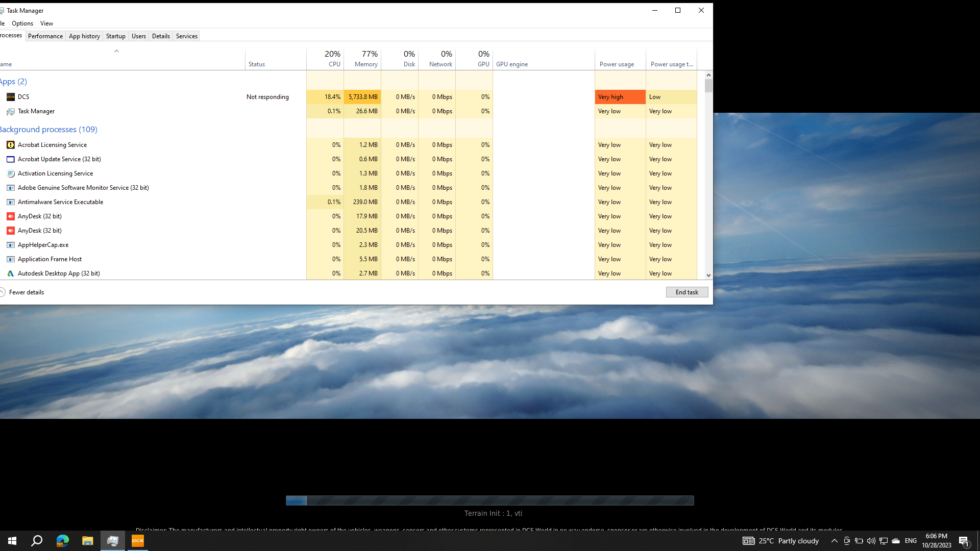Sort by the Network column header

tap(437, 59)
